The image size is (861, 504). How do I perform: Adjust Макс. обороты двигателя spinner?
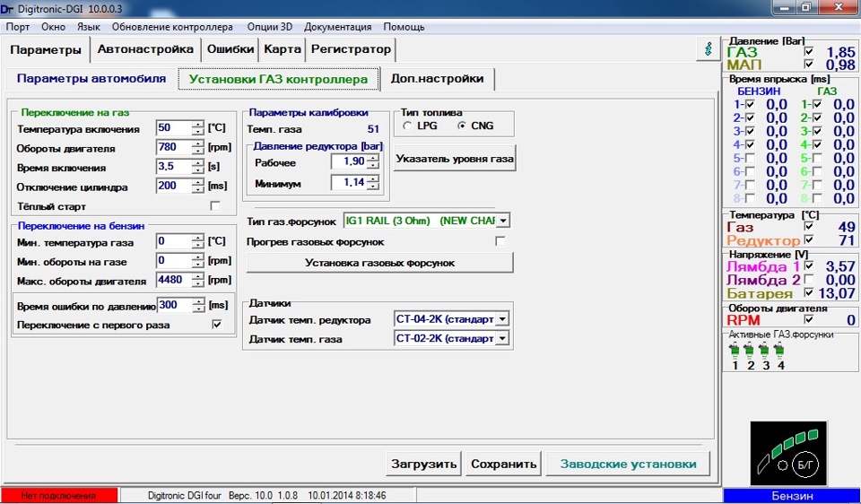click(197, 280)
